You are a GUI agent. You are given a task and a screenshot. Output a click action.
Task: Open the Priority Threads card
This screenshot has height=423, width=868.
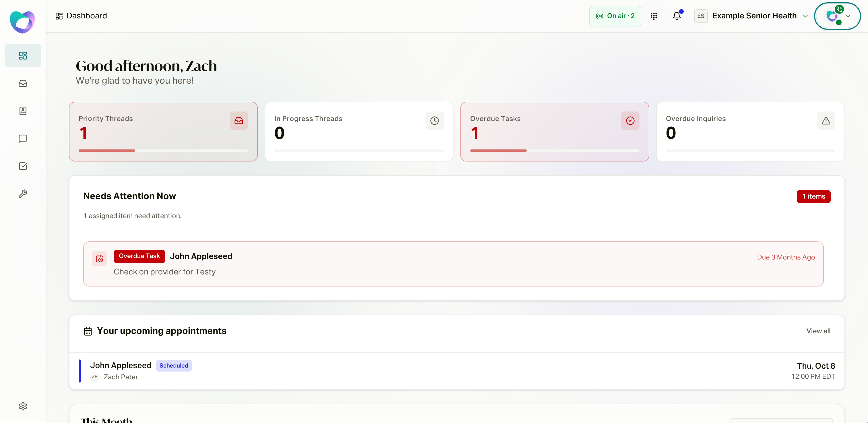163,132
